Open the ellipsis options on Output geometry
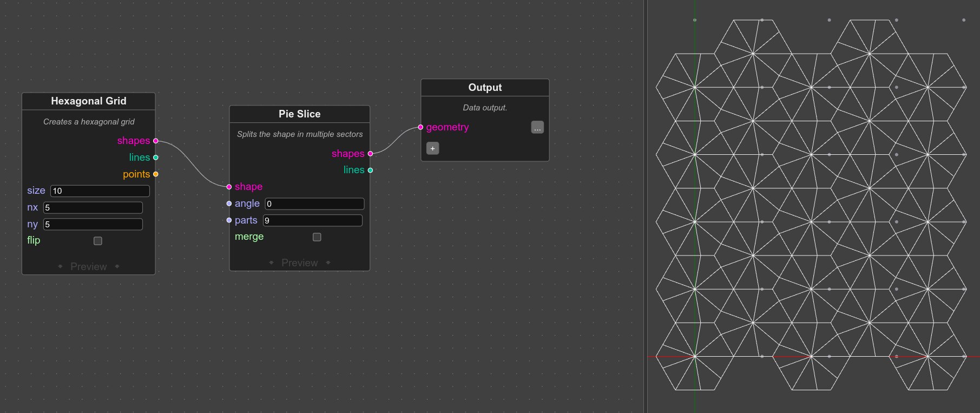Viewport: 980px width, 413px height. click(537, 127)
